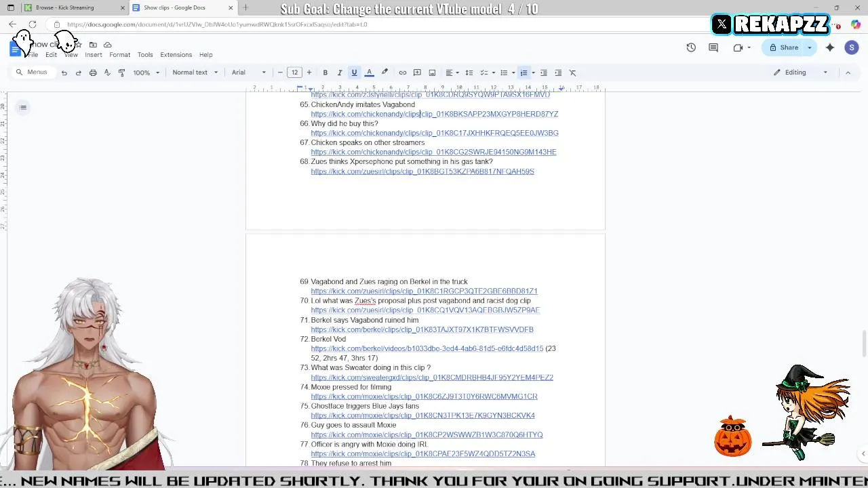Viewport: 868px width, 488px height.
Task: Open the text color picker
Action: point(369,73)
